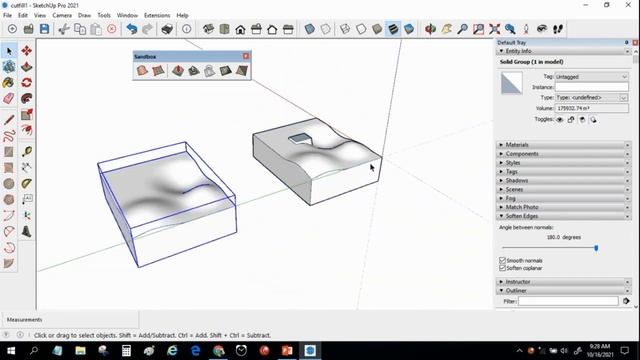Select the Move tool
Viewport: 640px width, 360px height.
point(27,51)
